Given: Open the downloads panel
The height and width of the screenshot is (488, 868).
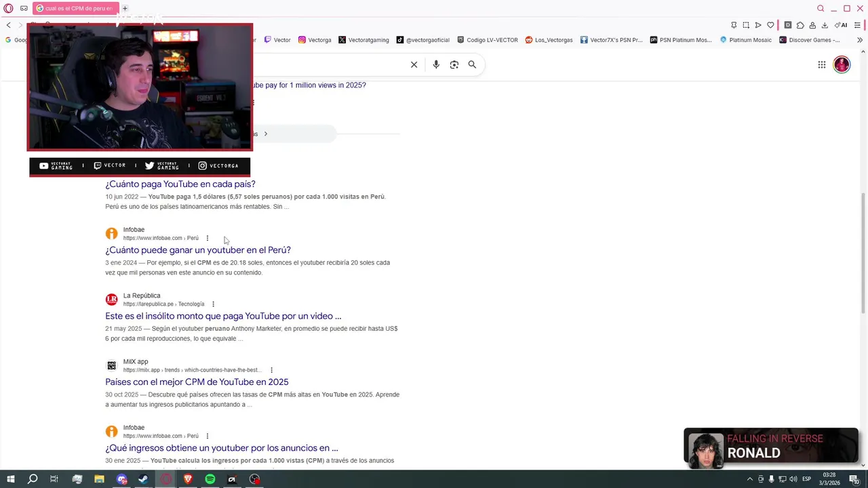Looking at the screenshot, I should coord(825,25).
